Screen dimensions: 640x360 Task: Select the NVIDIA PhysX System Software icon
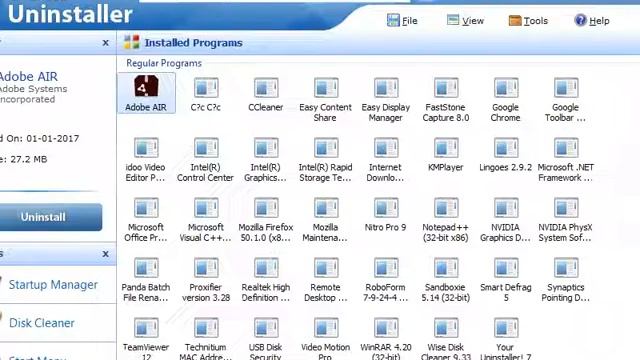click(566, 207)
